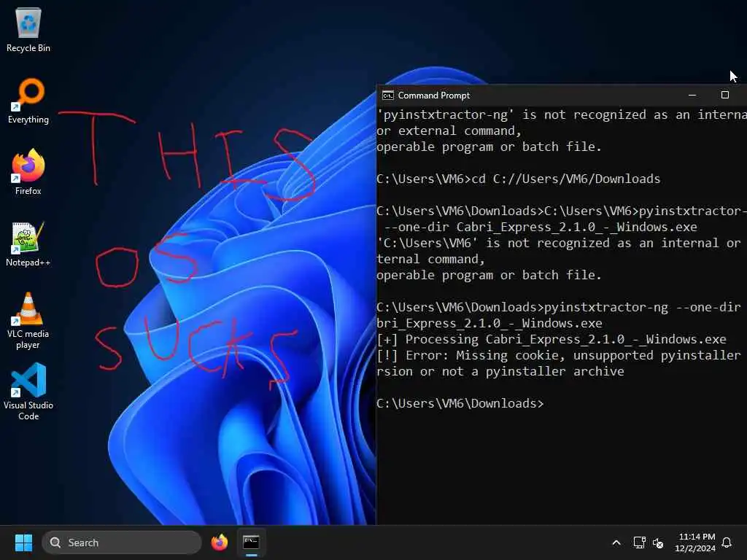Image resolution: width=747 pixels, height=560 pixels.
Task: Click the Command Prompt window icon in title bar
Action: [x=388, y=96]
